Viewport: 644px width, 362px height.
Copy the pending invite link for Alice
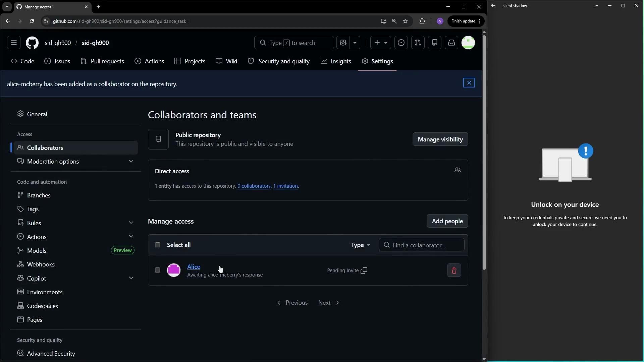(364, 270)
